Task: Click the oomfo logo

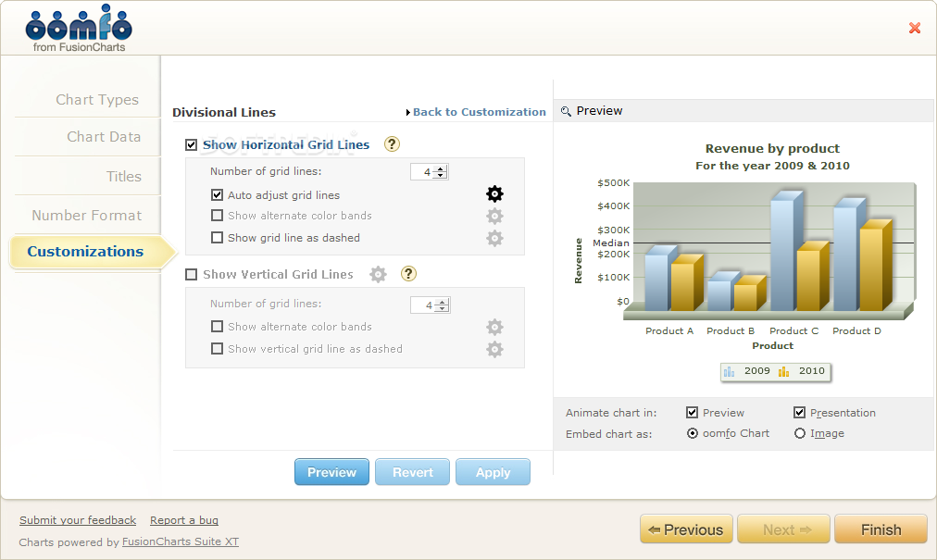Action: (79, 29)
